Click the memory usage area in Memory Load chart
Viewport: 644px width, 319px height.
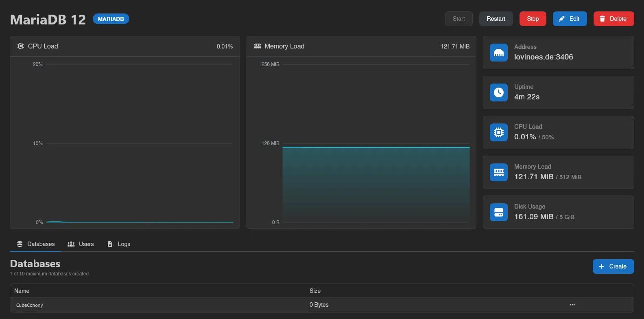click(376, 185)
